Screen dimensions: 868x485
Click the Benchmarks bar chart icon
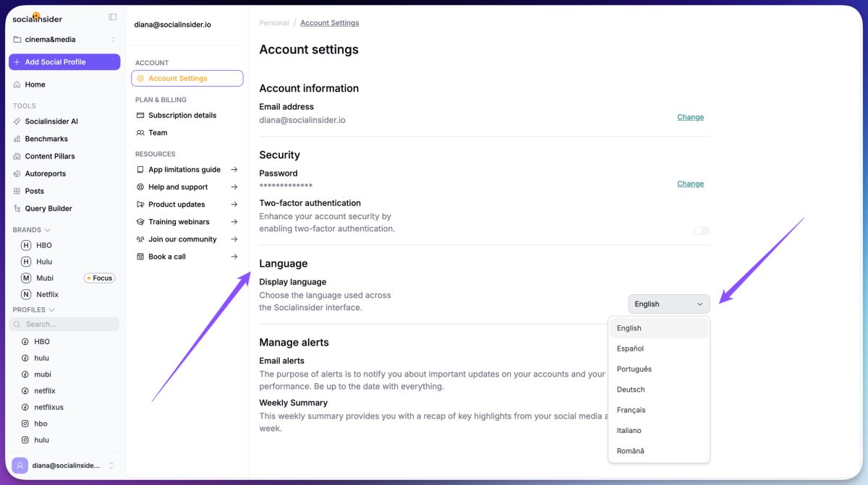(x=17, y=139)
